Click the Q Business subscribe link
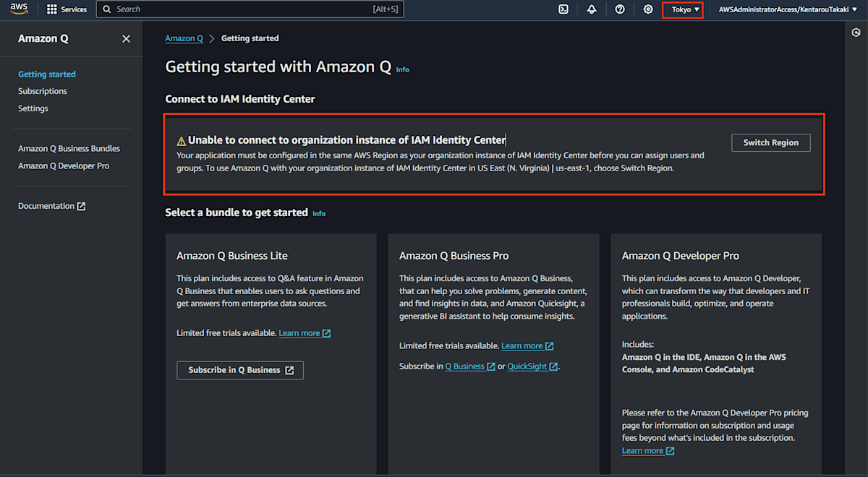 [470, 366]
